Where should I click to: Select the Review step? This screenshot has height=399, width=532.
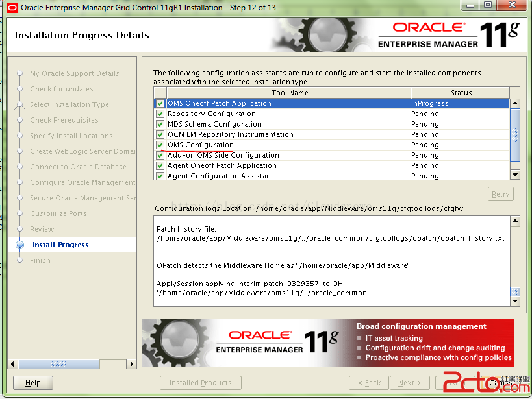(42, 230)
